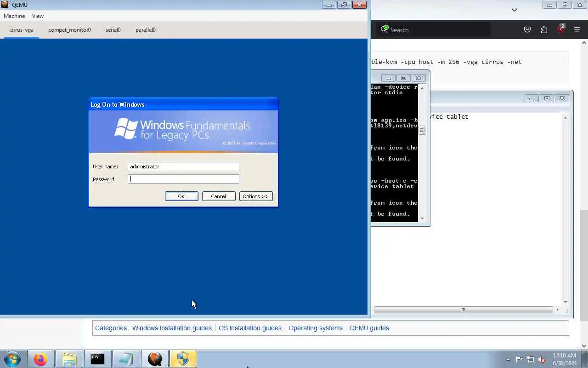Click the QEMU icon in the title bar
The image size is (588, 368).
(x=5, y=5)
